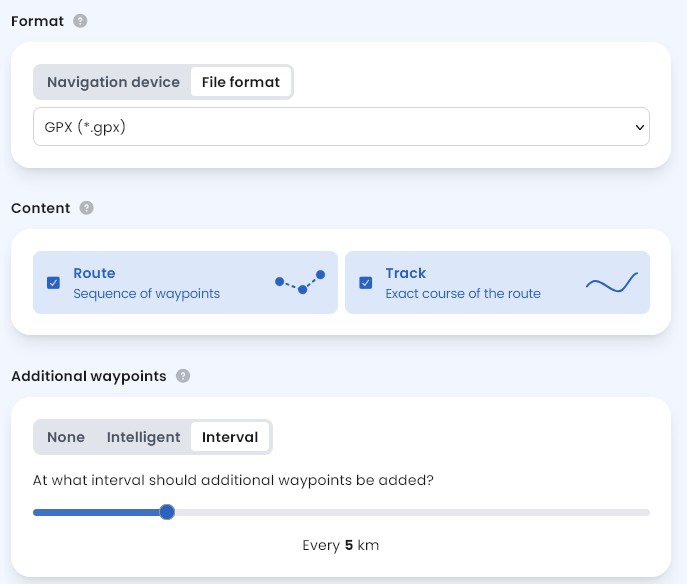Open the Additional waypoints help icon
The image size is (687, 584).
point(183,376)
